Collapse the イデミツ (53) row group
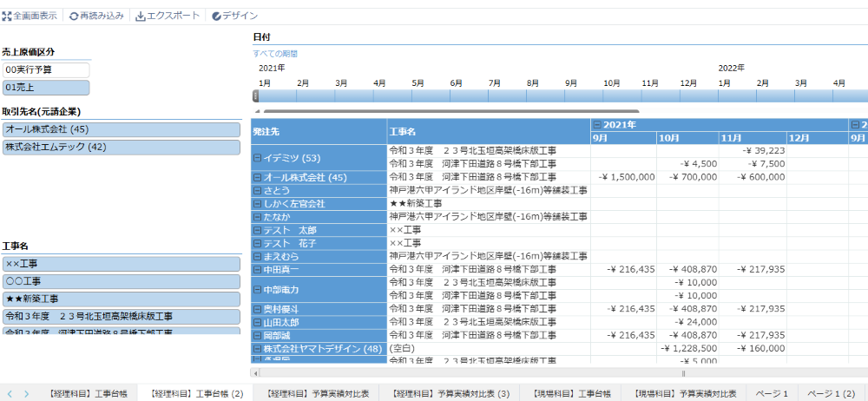This screenshot has height=401, width=868. click(x=257, y=158)
